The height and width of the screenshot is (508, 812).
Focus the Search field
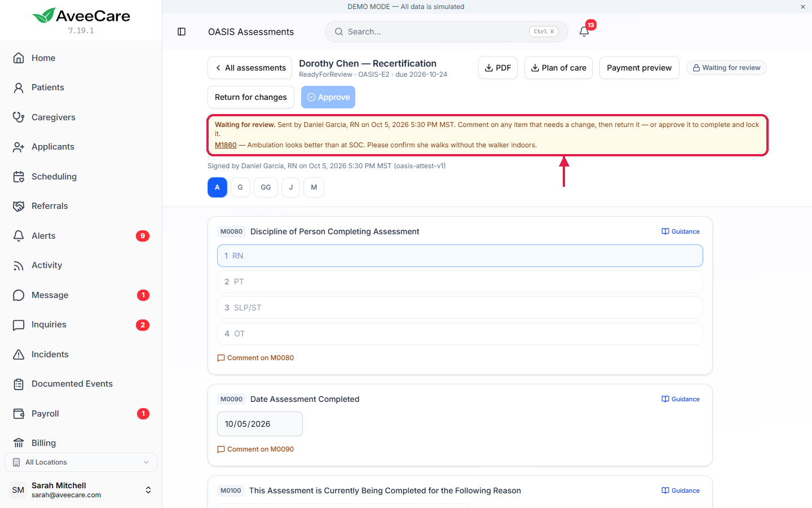[x=446, y=32]
